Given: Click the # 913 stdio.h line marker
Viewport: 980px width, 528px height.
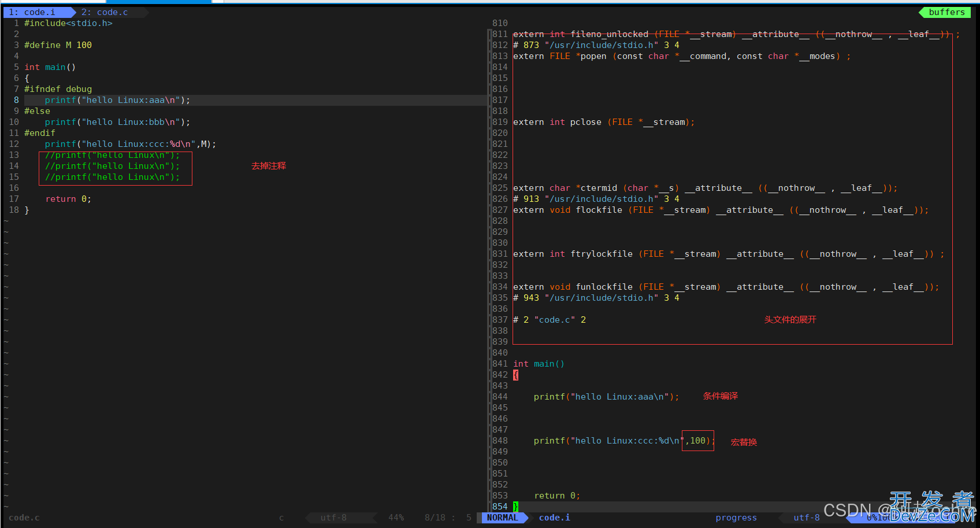Looking at the screenshot, I should (596, 199).
